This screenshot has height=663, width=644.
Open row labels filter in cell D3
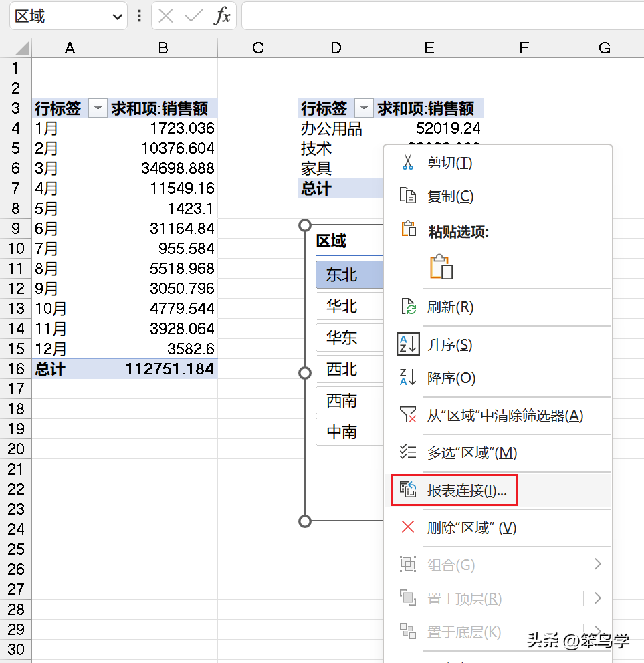(364, 108)
